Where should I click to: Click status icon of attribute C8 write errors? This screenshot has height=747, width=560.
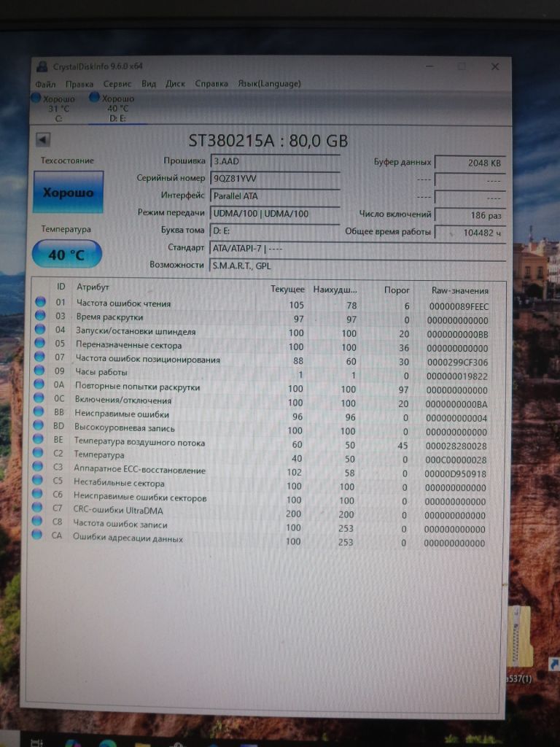(x=36, y=521)
